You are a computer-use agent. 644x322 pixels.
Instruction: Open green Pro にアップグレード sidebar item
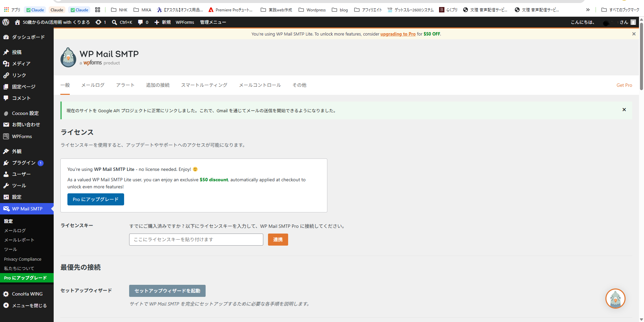point(27,278)
